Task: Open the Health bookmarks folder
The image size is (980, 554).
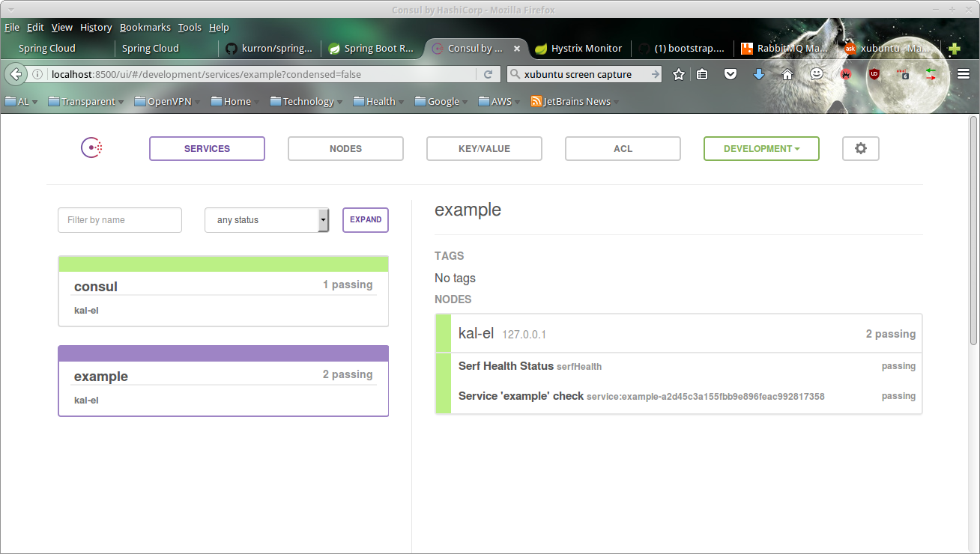Action: point(378,101)
